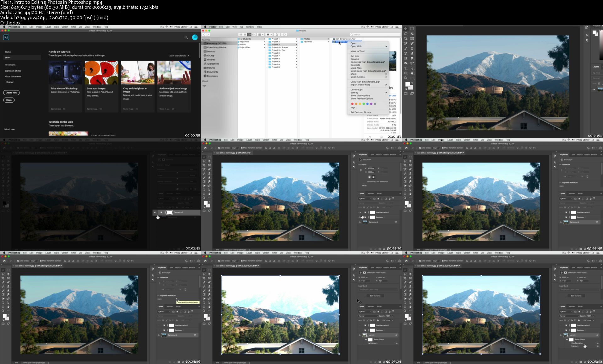The height and width of the screenshot is (364, 603).
Task: Hide Hue/Saturation 1 layer in 00:03:10 frame
Action: pos(360,212)
